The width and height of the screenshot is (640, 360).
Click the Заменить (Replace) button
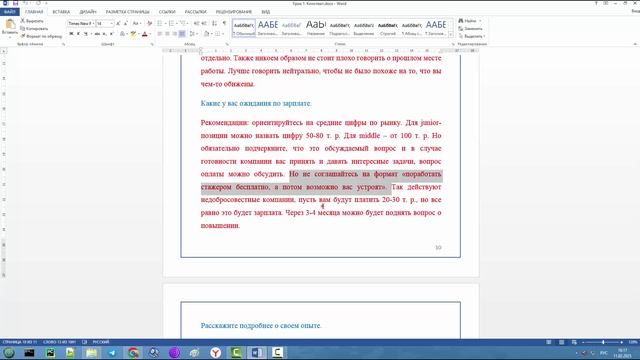[x=470, y=29]
